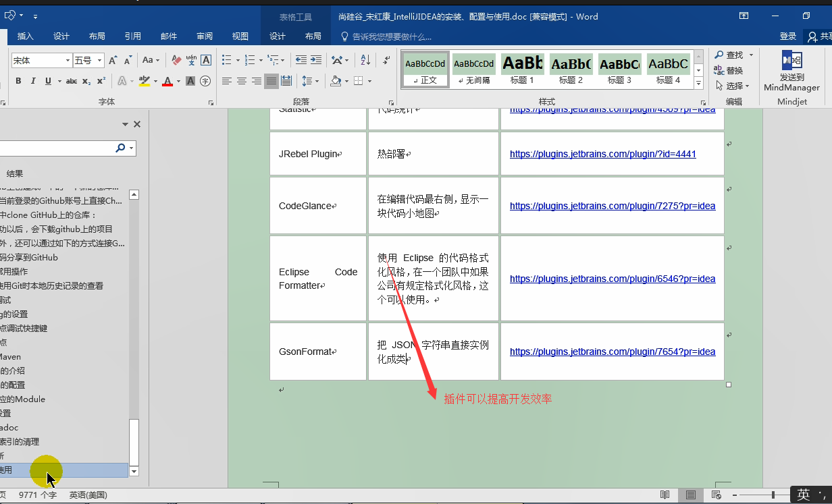The width and height of the screenshot is (832, 504).
Task: Justify the paragraph text
Action: [x=271, y=81]
